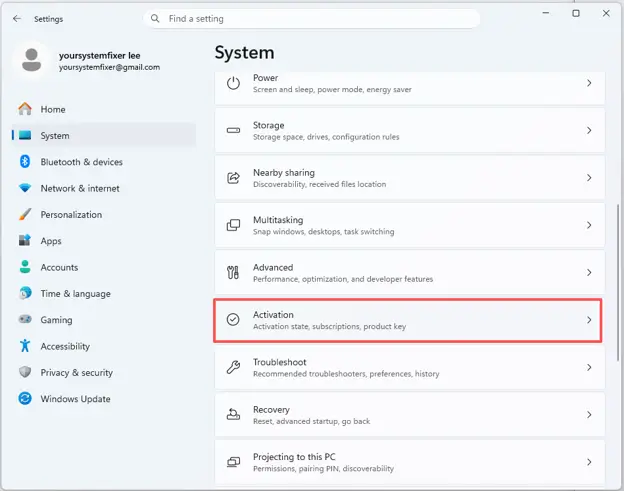624x491 pixels.
Task: Click the Windows Update sync icon
Action: [x=25, y=398]
